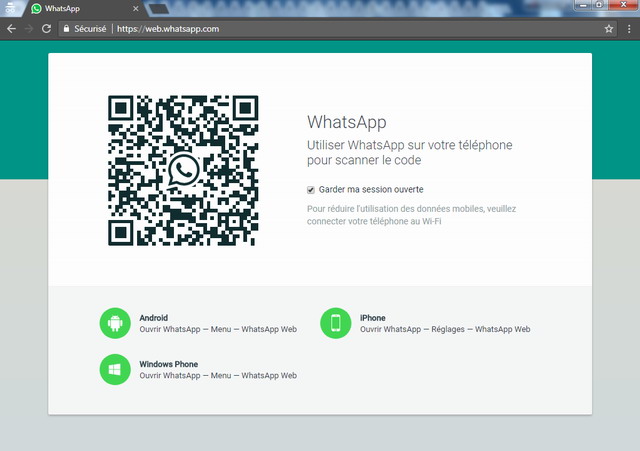Uncheck Garder ma session ouverte checkbox

pos(311,190)
